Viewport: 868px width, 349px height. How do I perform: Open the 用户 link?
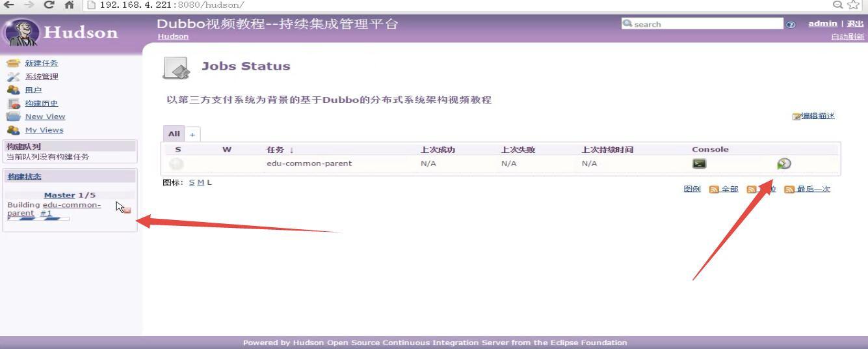(x=33, y=90)
